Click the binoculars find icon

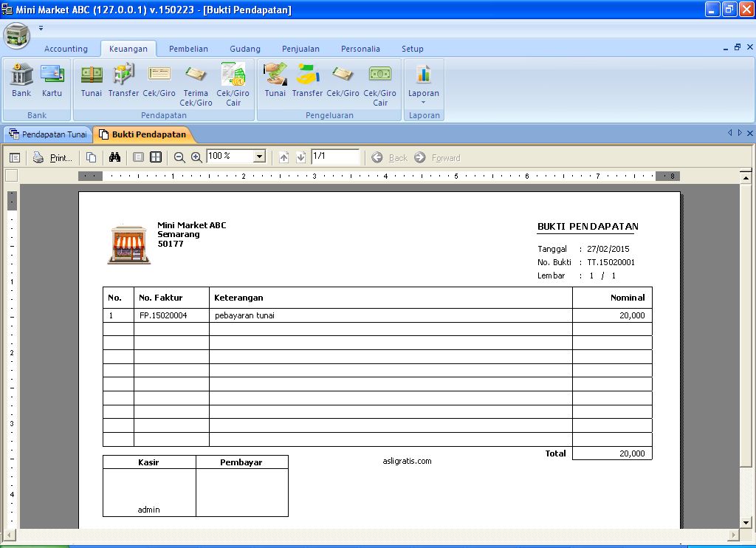[x=114, y=157]
